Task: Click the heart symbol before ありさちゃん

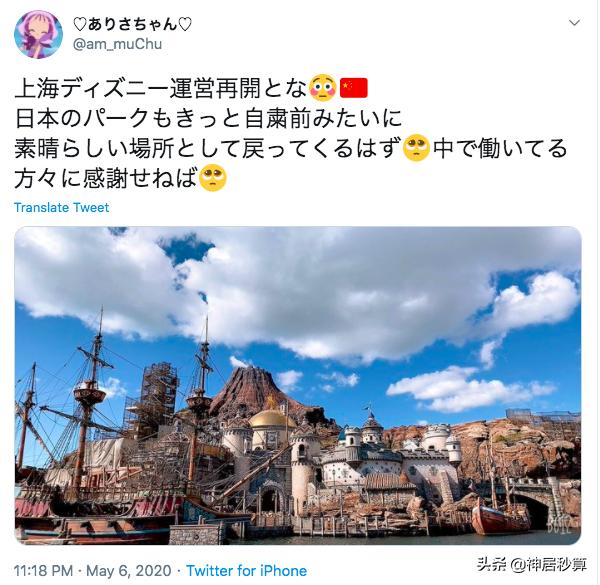Action: point(80,25)
